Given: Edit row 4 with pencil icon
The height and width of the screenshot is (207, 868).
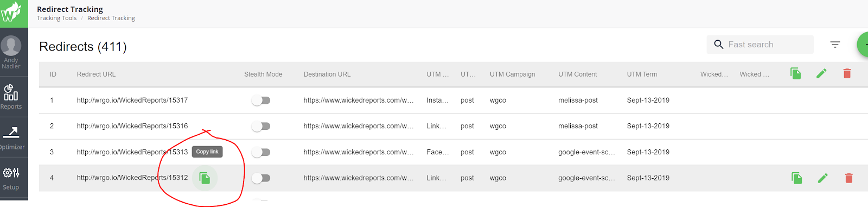Looking at the screenshot, I should [822, 178].
